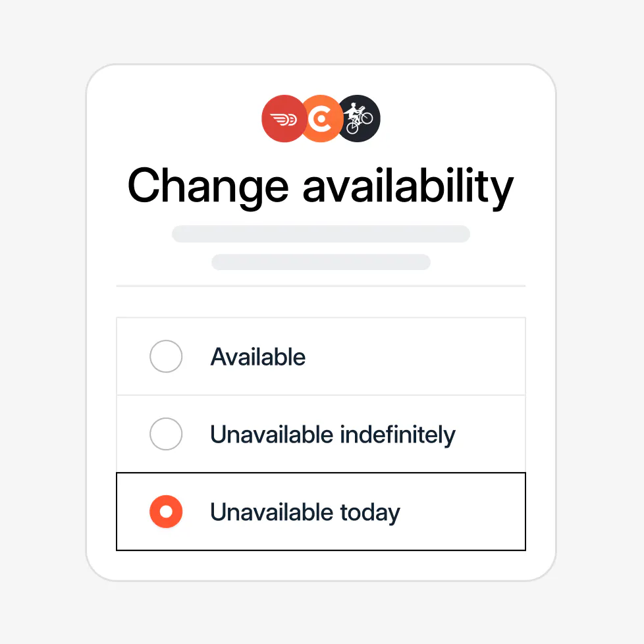Click the leftmost delivery service icon
The image size is (644, 644).
tap(283, 117)
